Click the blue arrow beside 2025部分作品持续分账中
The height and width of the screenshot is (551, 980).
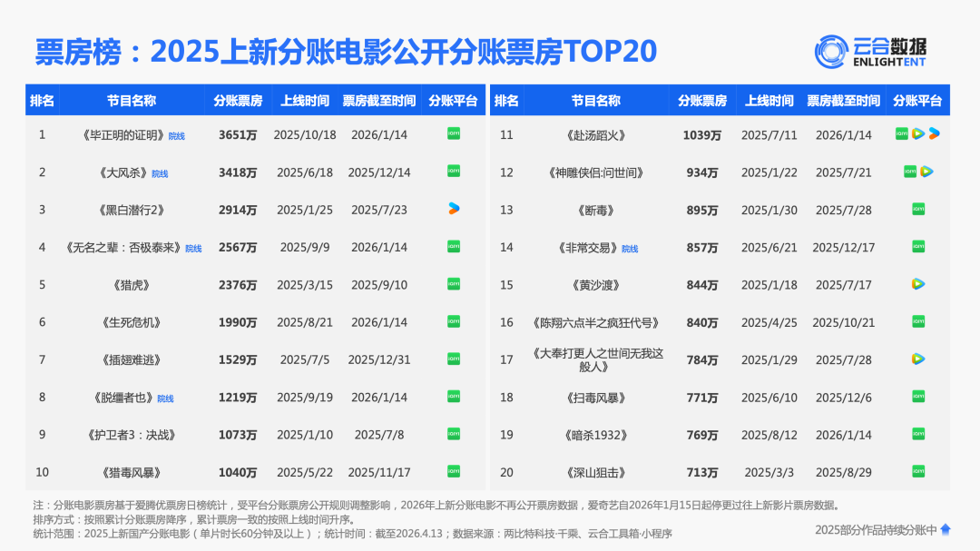[x=946, y=530]
